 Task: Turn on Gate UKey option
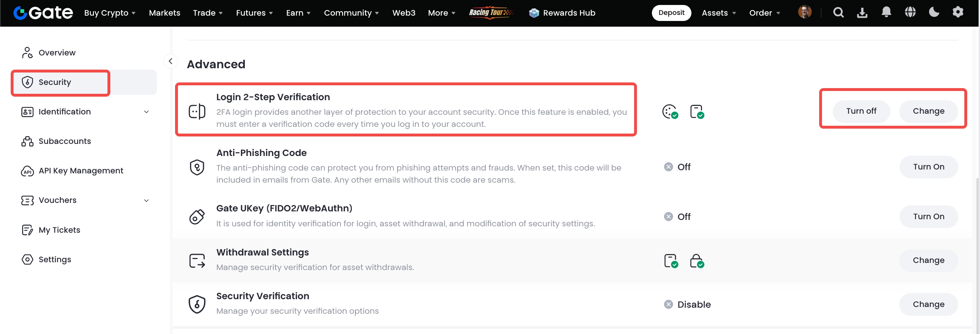coord(928,217)
